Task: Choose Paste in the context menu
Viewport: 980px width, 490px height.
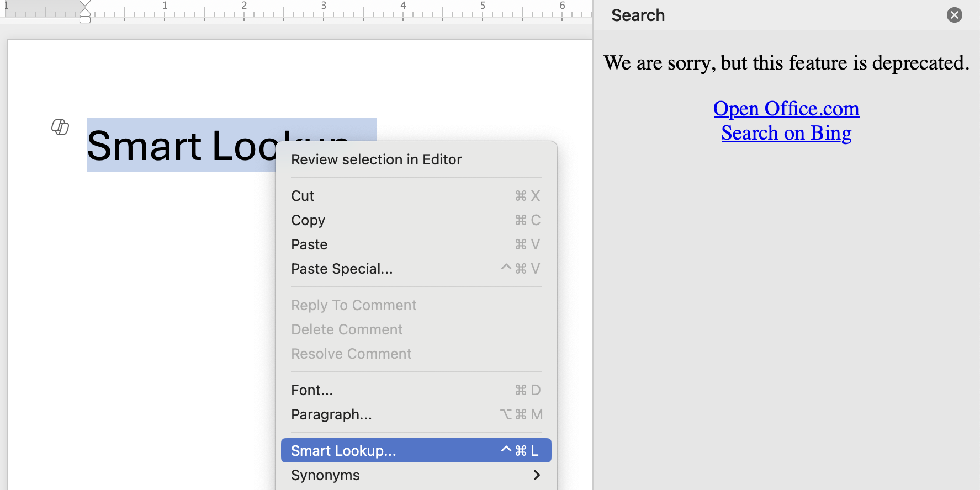Action: 416,244
